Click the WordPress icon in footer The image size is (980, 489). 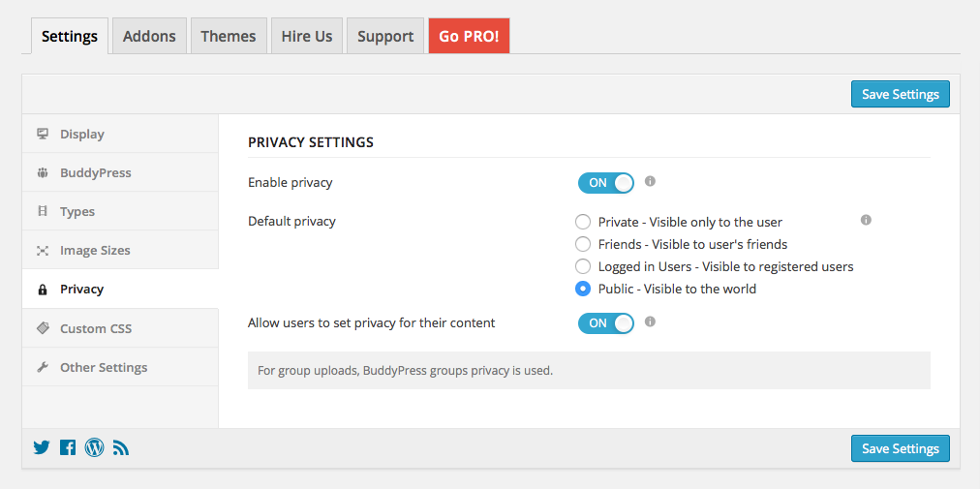pos(94,447)
